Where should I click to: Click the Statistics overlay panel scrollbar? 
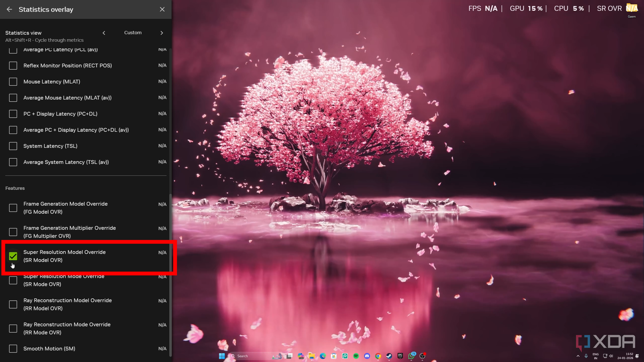click(170, 275)
